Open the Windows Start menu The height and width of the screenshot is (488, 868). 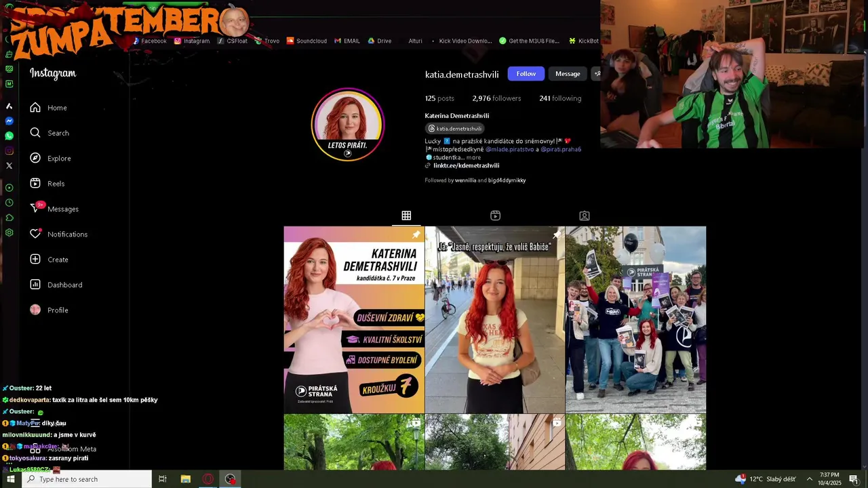coord(10,479)
